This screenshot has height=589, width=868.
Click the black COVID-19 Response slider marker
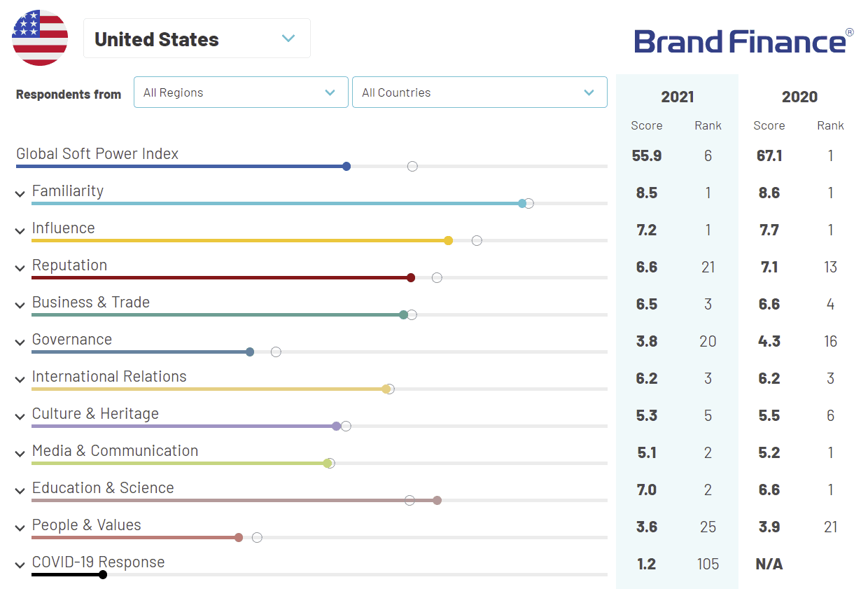pyautogui.click(x=103, y=575)
